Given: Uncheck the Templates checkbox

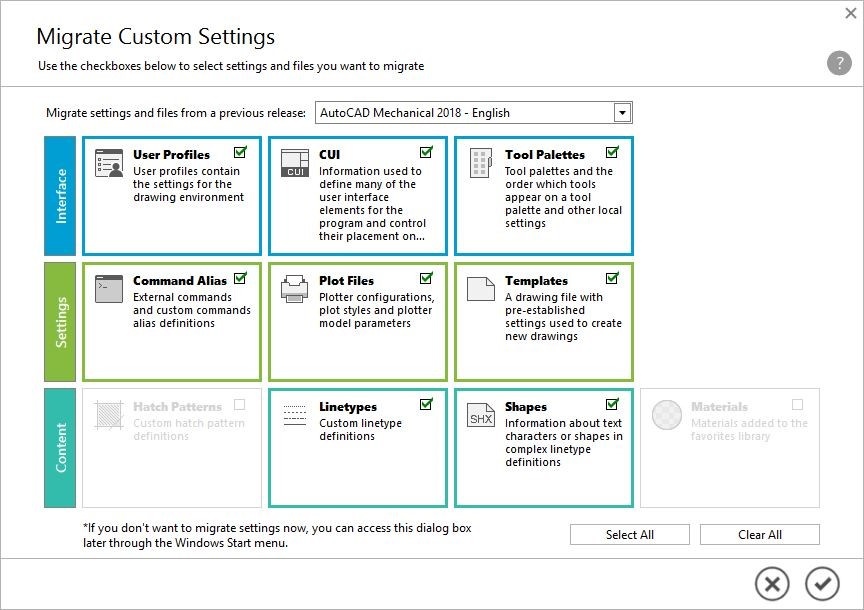Looking at the screenshot, I should (x=612, y=278).
